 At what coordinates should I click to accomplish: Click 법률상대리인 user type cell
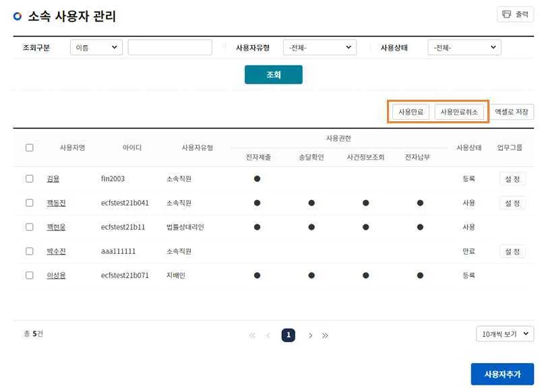pyautogui.click(x=185, y=227)
